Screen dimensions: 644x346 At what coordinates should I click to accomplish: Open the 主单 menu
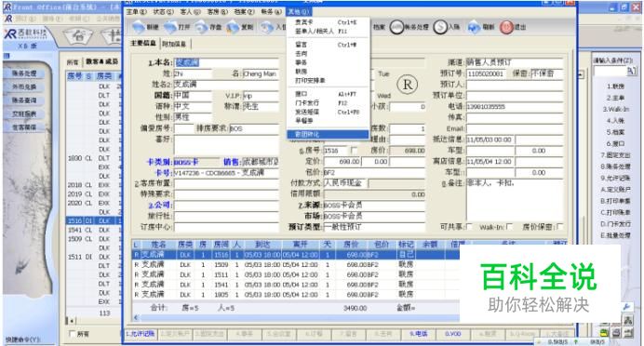click(x=136, y=12)
